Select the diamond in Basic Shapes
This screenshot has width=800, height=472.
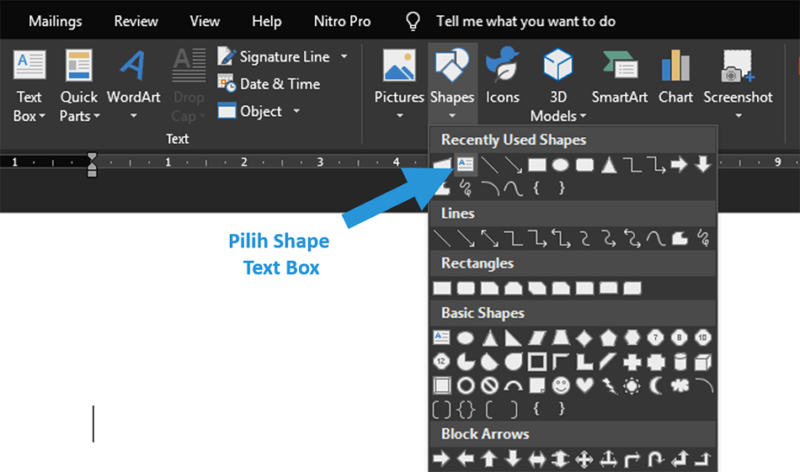coord(584,338)
